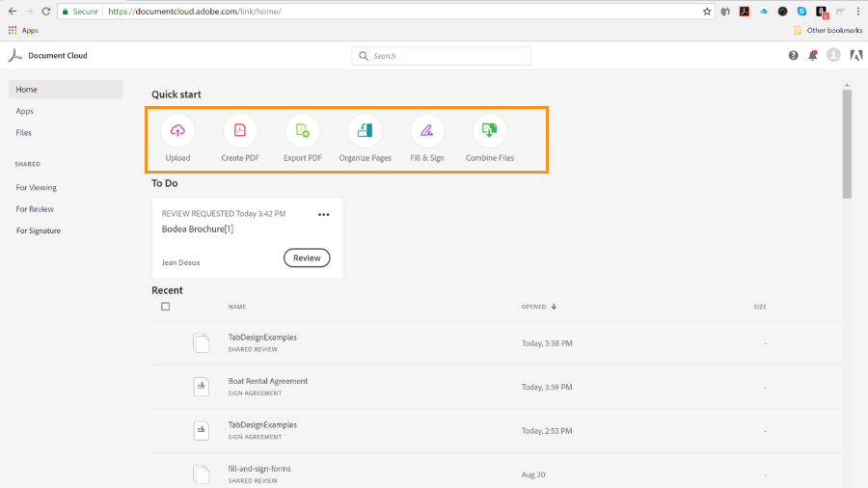Viewport: 868px width, 488px height.
Task: Open the For Review shared section
Action: pos(35,209)
